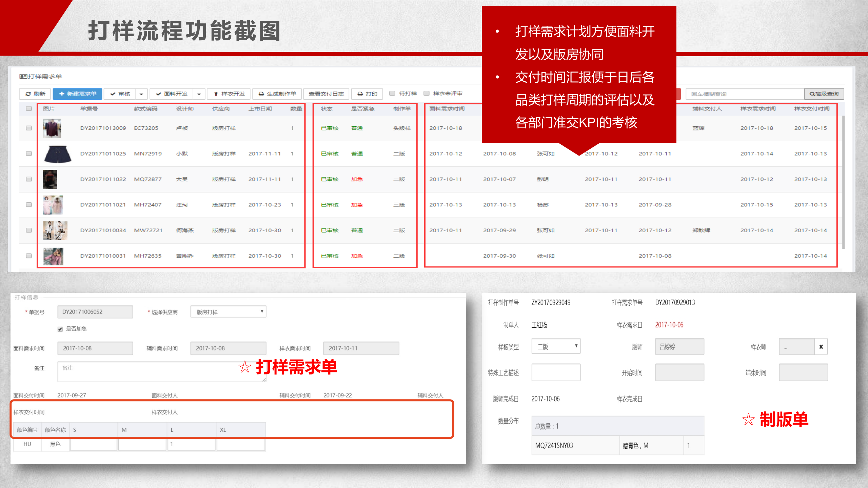Click the refresh icon to reload the list
This screenshot has height=488, width=868.
click(x=28, y=94)
